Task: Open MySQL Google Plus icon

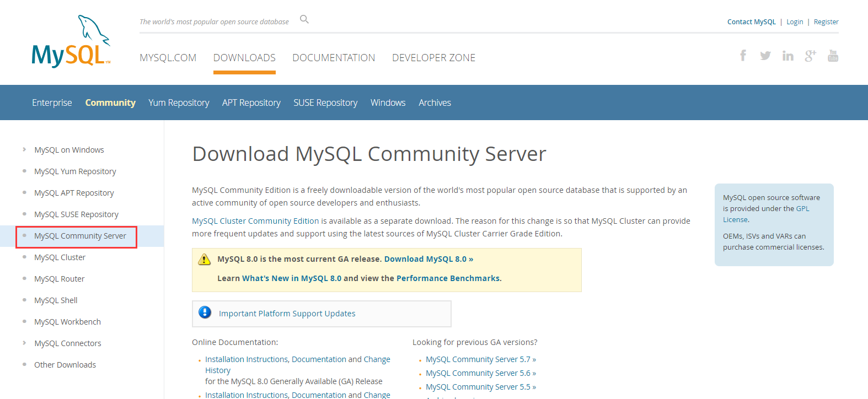Action: [x=810, y=56]
